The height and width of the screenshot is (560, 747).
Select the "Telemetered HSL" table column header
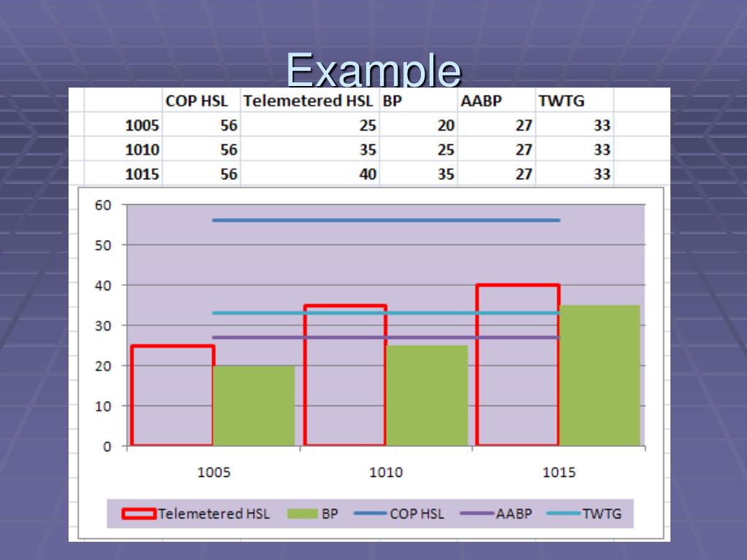coord(308,101)
